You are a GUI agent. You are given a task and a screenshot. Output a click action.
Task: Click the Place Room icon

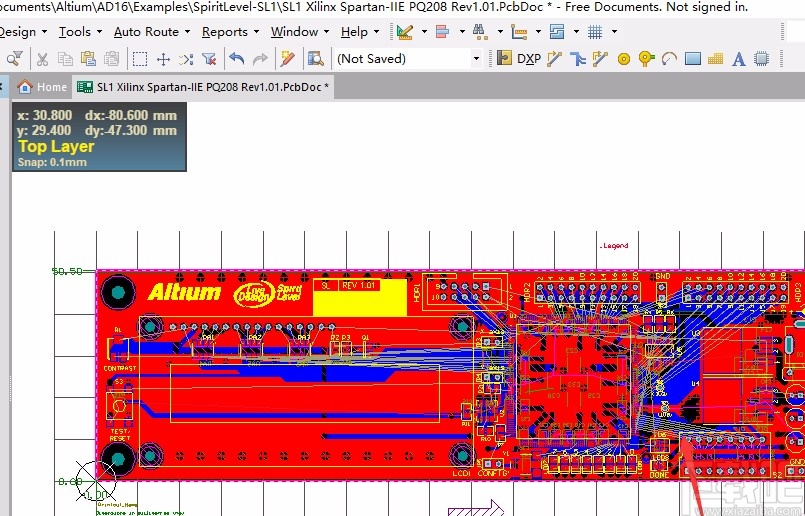click(557, 32)
